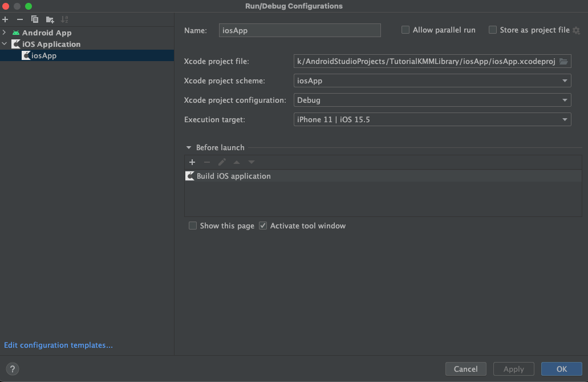
Task: Add a new run configuration
Action: coord(5,19)
